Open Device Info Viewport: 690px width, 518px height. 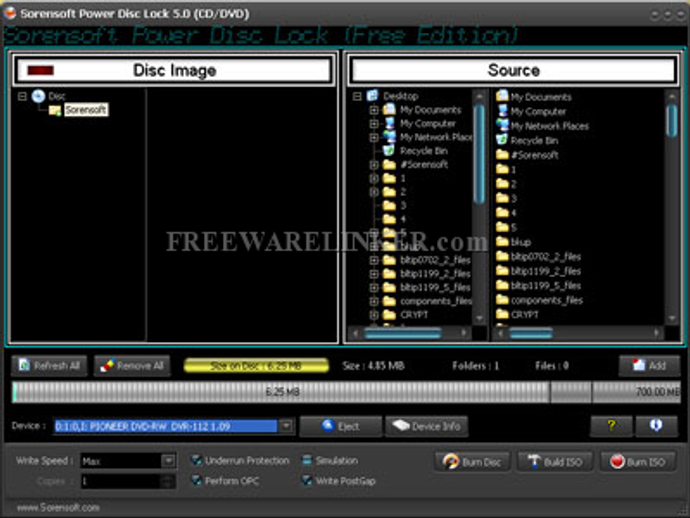pyautogui.click(x=426, y=426)
